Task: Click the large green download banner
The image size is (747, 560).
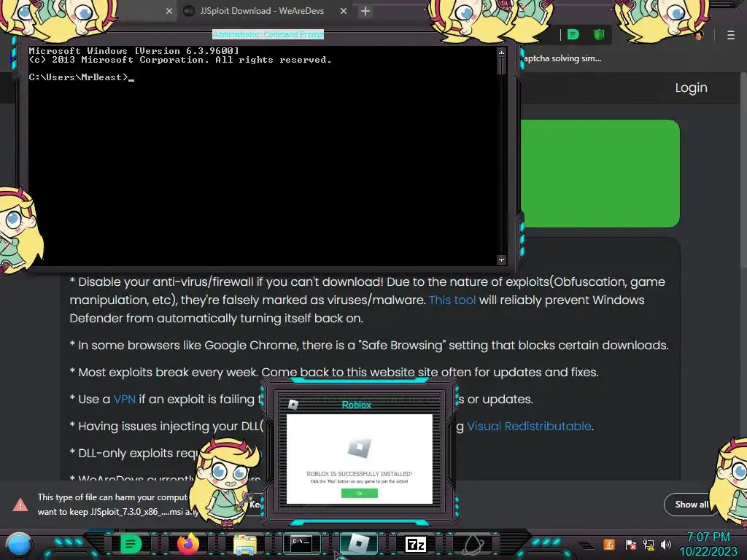Action: 600,174
